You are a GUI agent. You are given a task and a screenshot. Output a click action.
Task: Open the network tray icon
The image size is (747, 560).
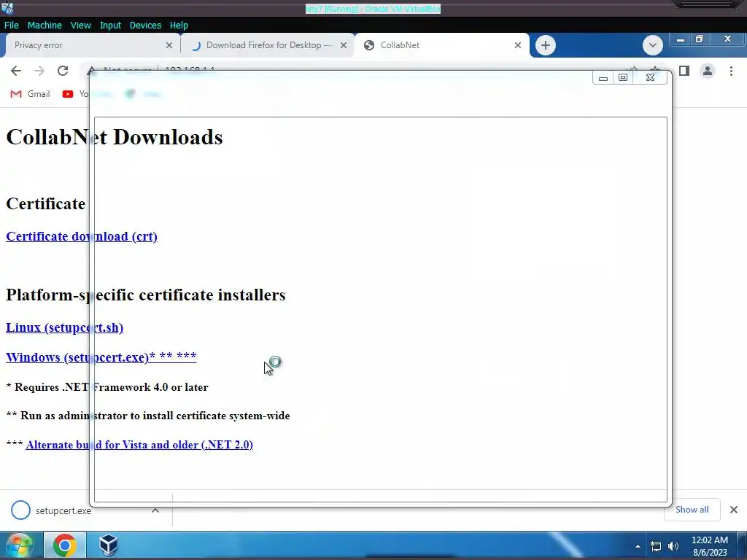[x=656, y=546]
